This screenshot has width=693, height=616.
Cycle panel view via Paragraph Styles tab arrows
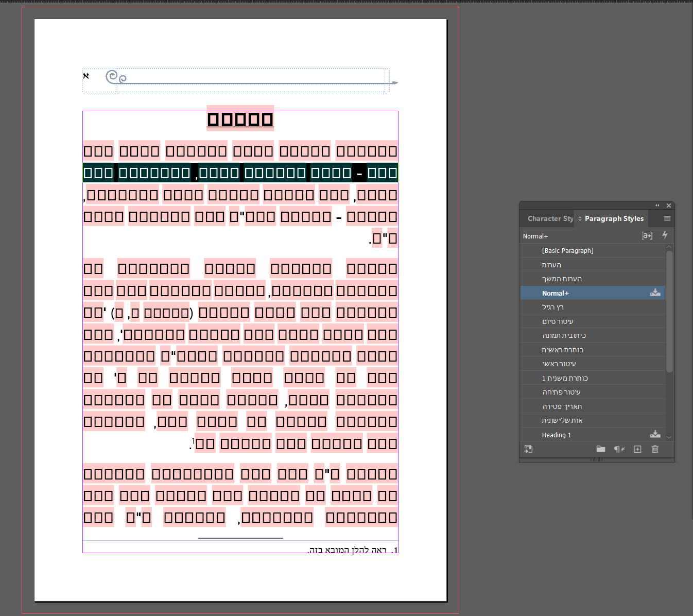[580, 218]
